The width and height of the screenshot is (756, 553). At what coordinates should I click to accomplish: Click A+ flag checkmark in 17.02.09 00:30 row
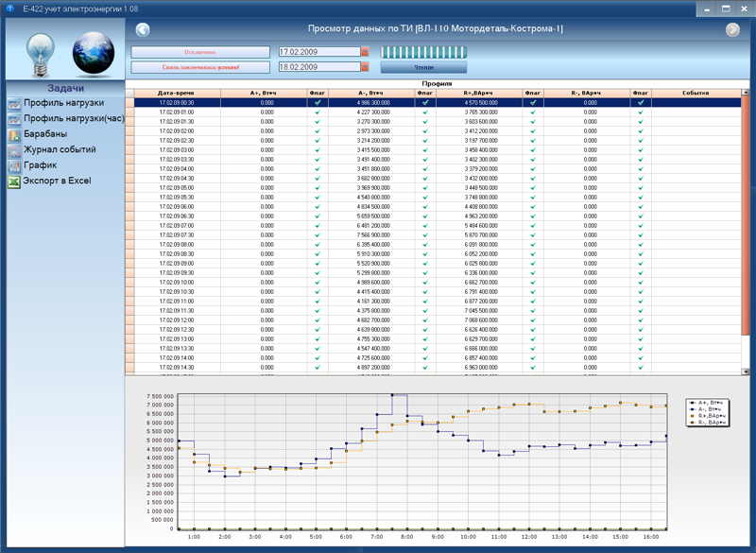pos(318,103)
